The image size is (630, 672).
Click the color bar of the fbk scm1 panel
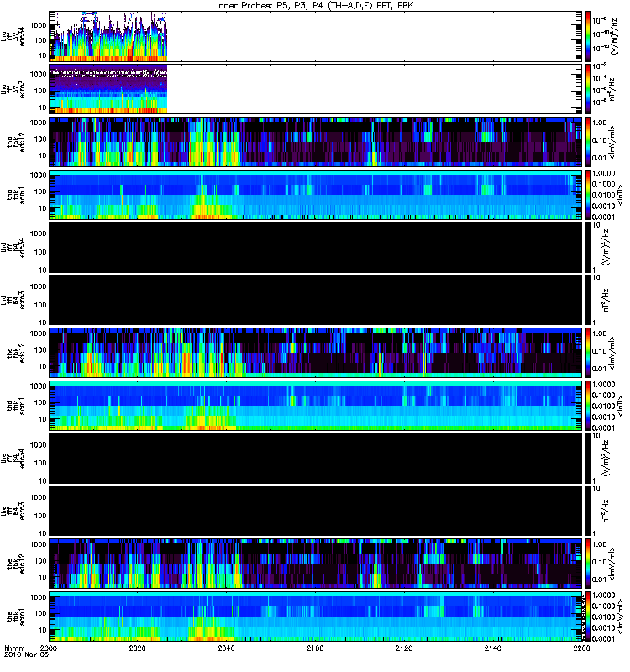pyautogui.click(x=588, y=617)
